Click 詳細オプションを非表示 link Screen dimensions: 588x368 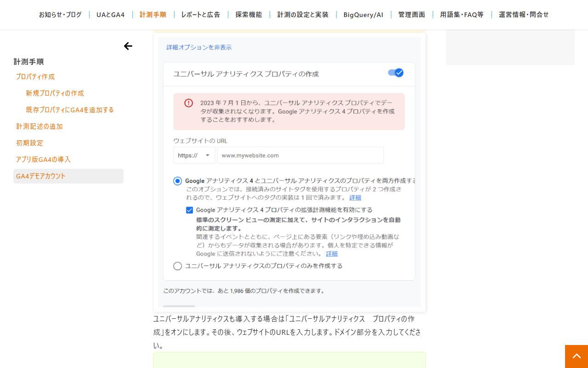(x=199, y=47)
